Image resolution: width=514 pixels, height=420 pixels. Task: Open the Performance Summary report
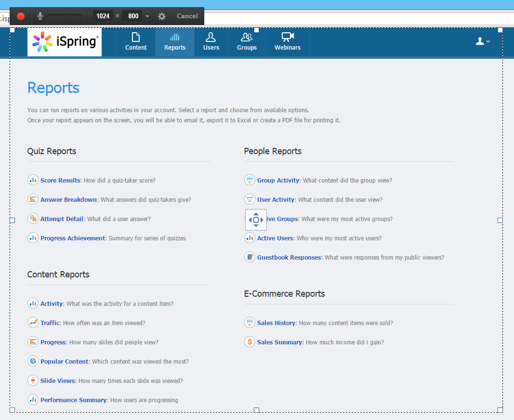[x=73, y=400]
